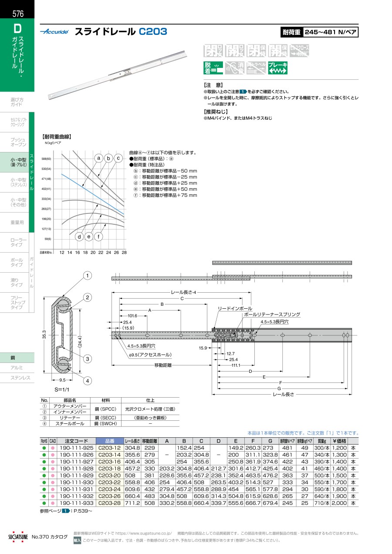
Task: Open the ローラータイプ side tab
Action: click(18, 243)
